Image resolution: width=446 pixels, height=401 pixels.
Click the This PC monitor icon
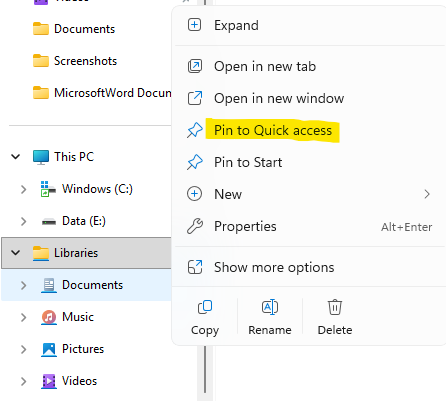(x=41, y=157)
